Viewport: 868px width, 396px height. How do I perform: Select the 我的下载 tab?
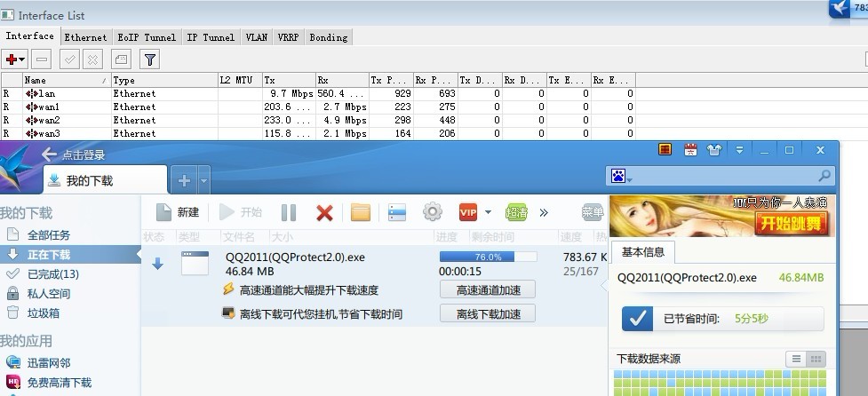coord(105,180)
